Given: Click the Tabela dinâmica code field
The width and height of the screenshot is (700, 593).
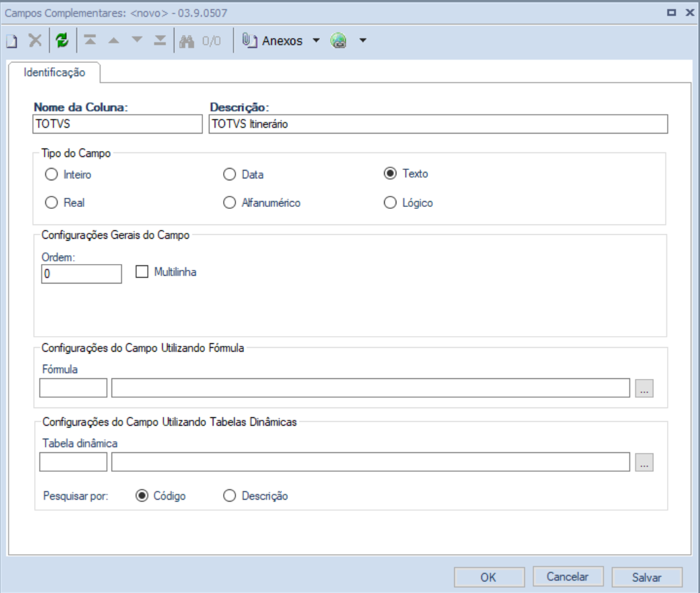Looking at the screenshot, I should 73,462.
